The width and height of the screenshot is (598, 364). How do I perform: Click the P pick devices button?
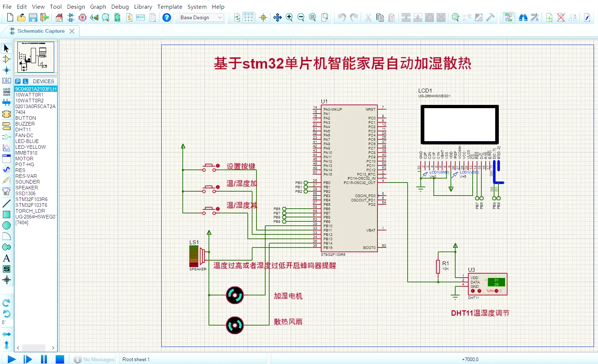coord(18,81)
